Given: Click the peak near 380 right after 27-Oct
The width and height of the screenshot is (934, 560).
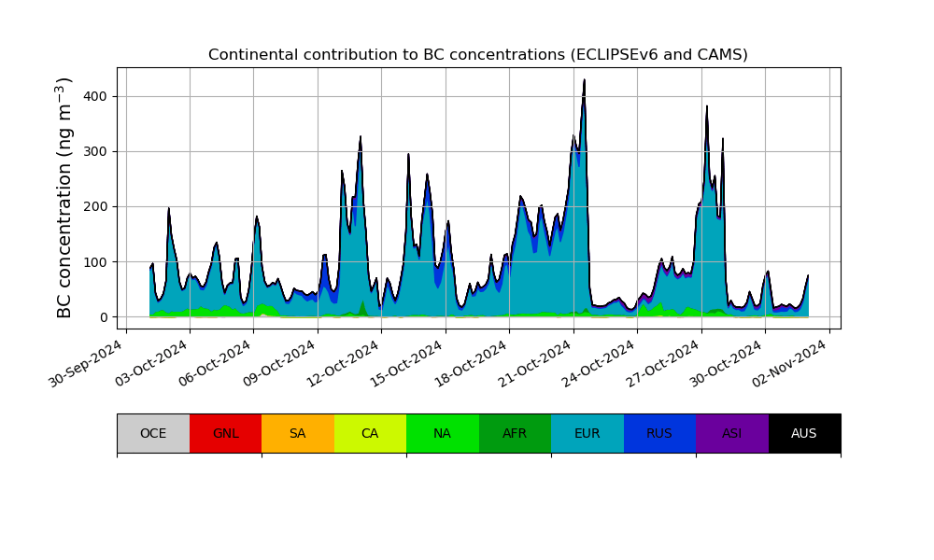Looking at the screenshot, I should 706,107.
